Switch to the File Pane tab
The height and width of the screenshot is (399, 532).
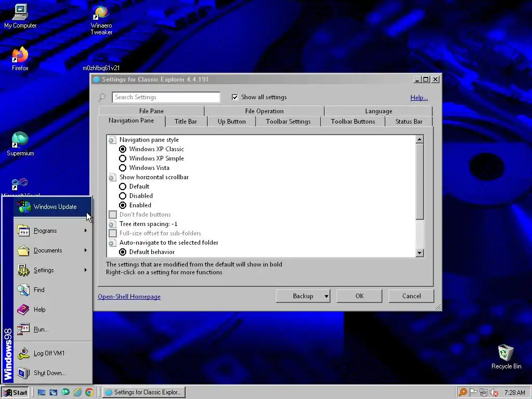click(x=151, y=111)
